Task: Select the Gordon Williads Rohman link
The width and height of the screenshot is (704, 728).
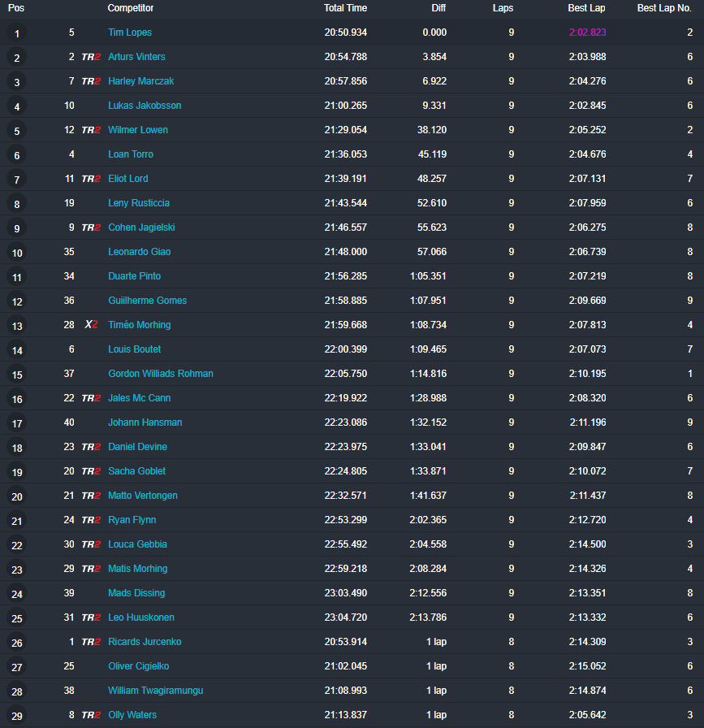Action: coord(161,374)
